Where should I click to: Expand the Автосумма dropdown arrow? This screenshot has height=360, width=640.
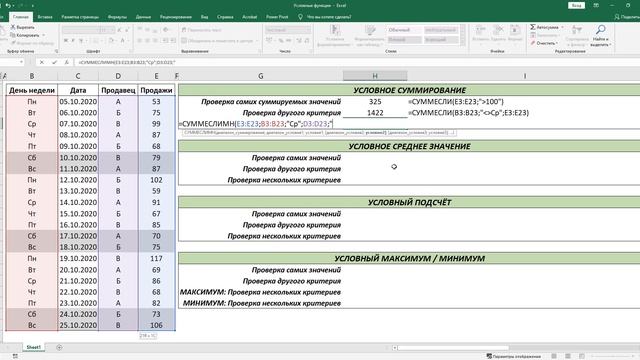coord(562,27)
